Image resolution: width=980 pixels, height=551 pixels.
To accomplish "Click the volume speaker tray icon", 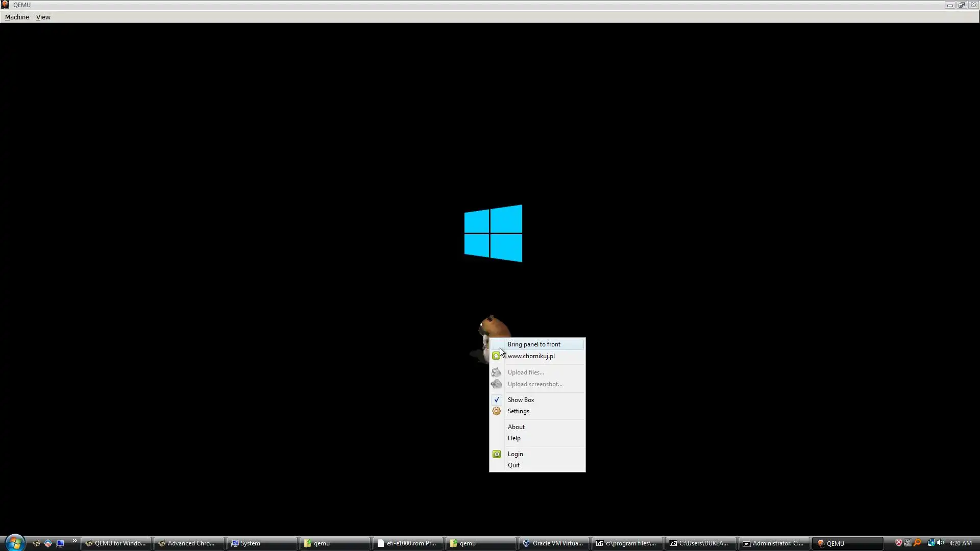I will tap(941, 543).
